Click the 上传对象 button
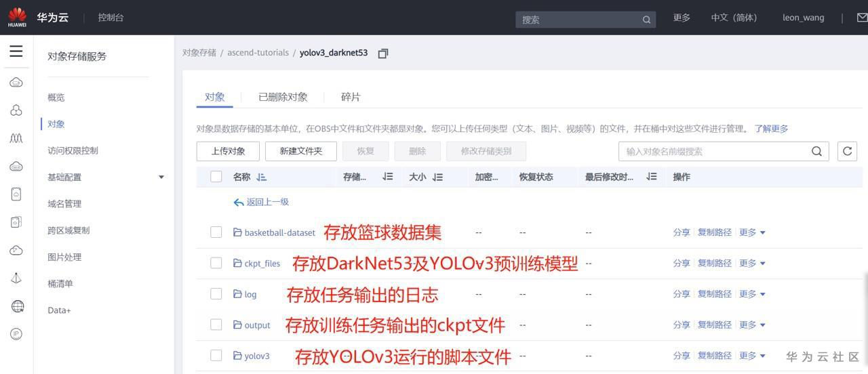The width and height of the screenshot is (868, 374). [228, 151]
